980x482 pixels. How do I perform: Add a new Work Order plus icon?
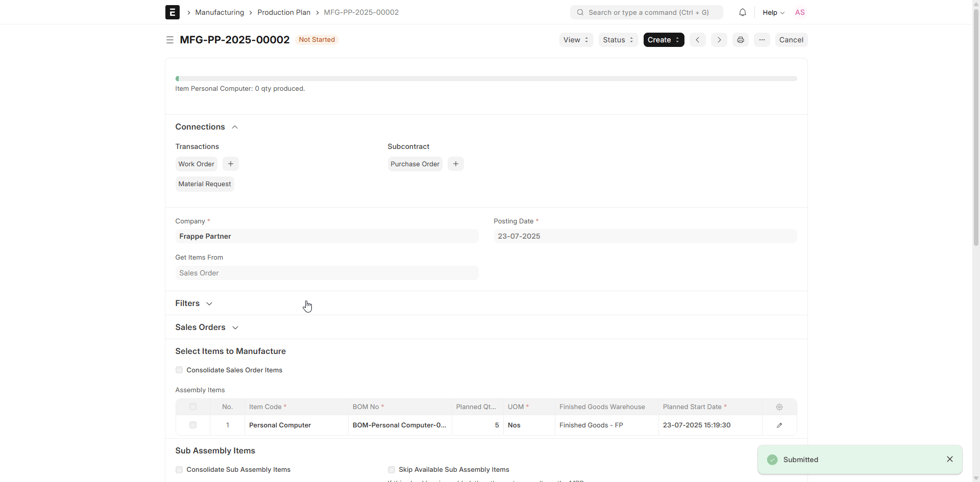(231, 164)
